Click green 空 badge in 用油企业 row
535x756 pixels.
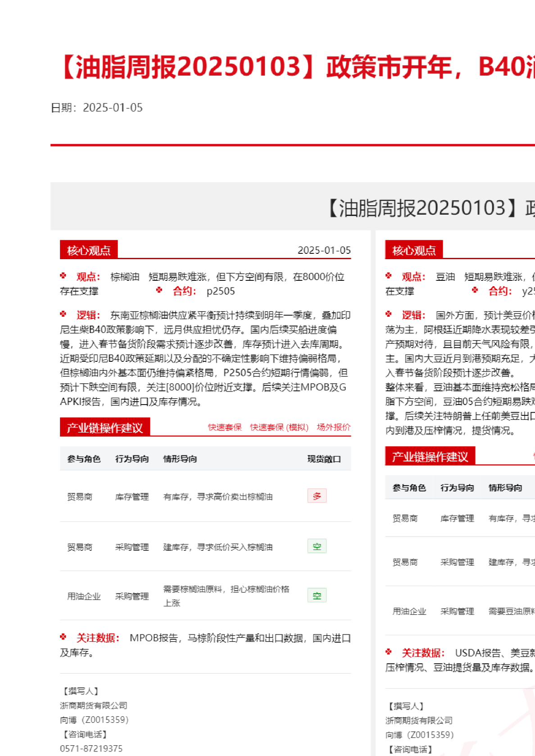pyautogui.click(x=317, y=595)
